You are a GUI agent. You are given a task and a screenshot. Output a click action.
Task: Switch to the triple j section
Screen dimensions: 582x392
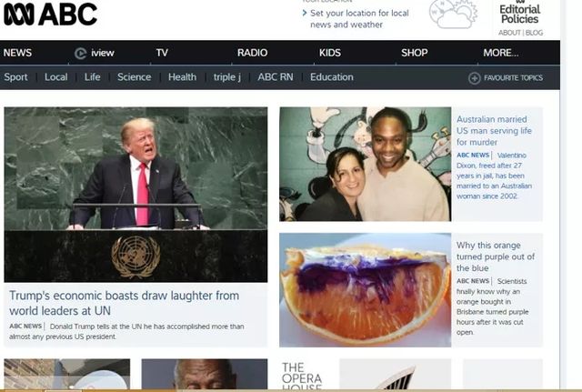[x=228, y=77]
